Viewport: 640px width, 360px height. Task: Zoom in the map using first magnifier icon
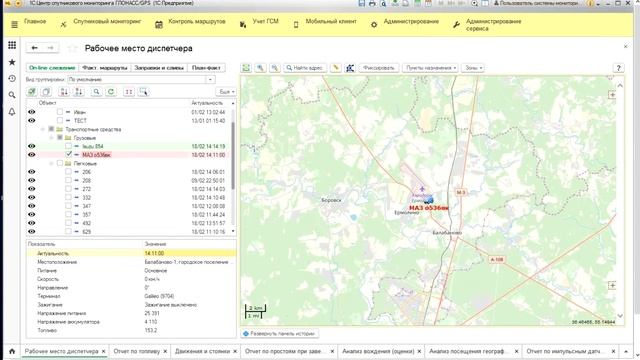pyautogui.click(x=260, y=68)
